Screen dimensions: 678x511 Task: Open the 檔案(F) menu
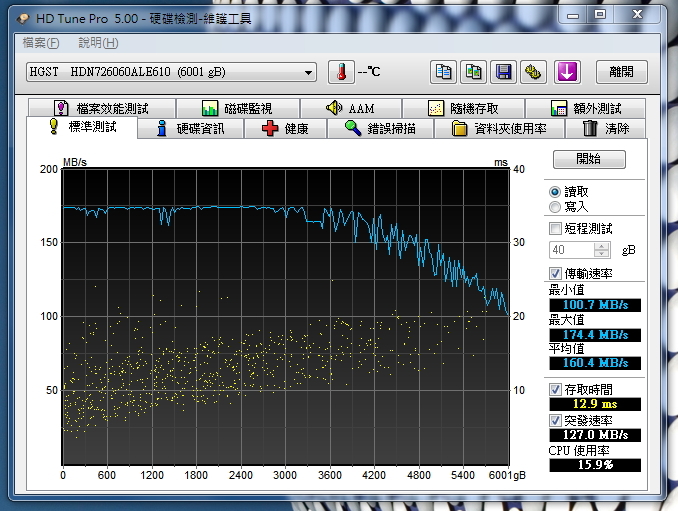[41, 43]
